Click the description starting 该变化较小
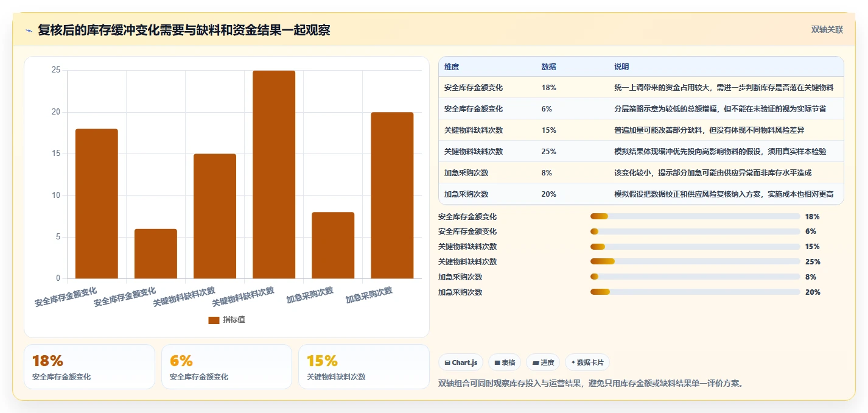868x413 pixels. point(713,173)
